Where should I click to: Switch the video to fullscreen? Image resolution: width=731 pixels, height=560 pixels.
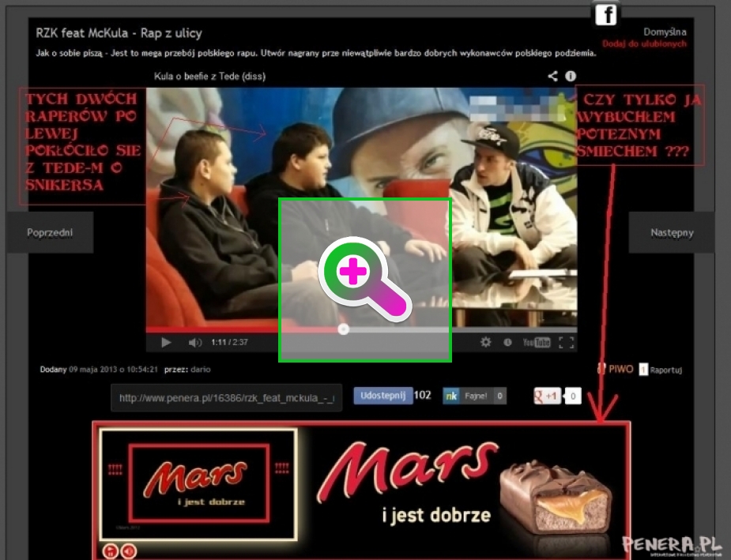[566, 343]
